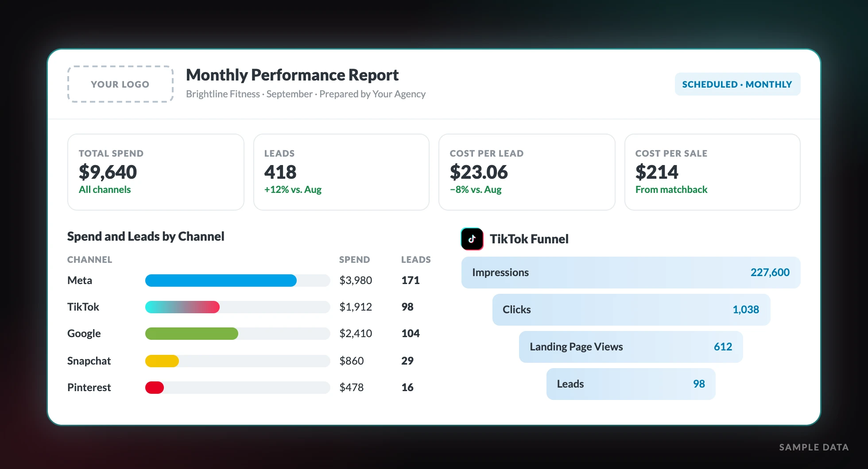Click the Brightline Fitness subtitle line
Screen dimensions: 868x469
click(x=306, y=94)
